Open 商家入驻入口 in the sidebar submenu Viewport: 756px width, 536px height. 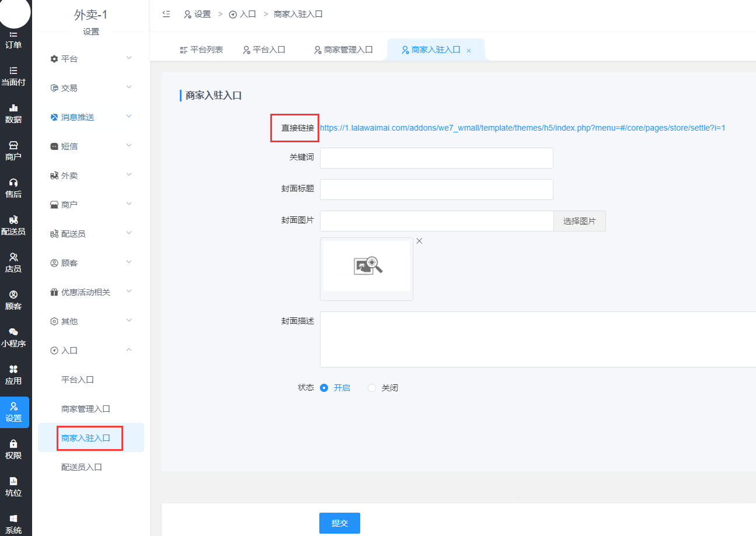91,437
